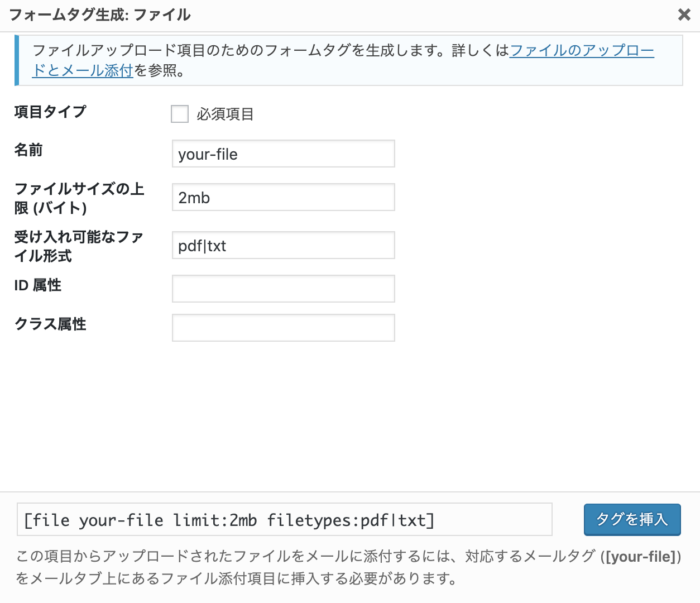Enable the 必須項目 checkbox
The width and height of the screenshot is (700, 603).
click(x=180, y=114)
